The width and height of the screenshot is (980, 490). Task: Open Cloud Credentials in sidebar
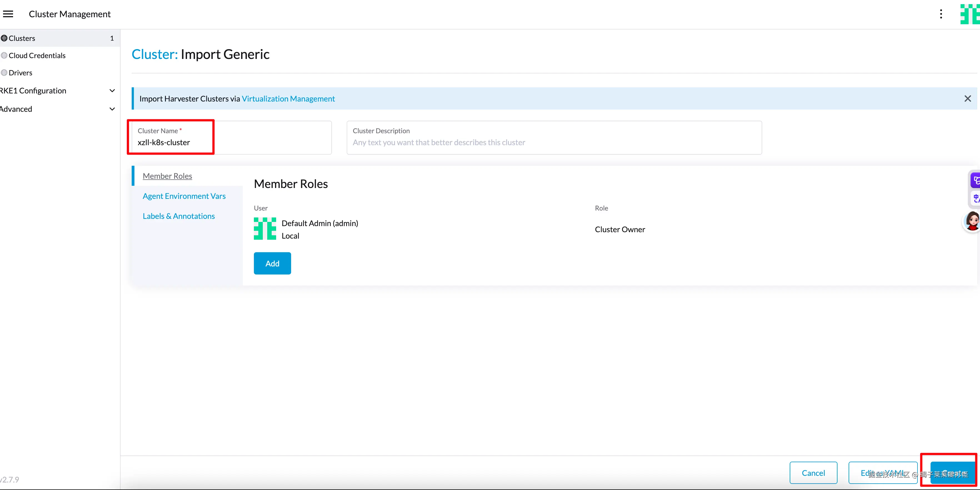tap(37, 56)
